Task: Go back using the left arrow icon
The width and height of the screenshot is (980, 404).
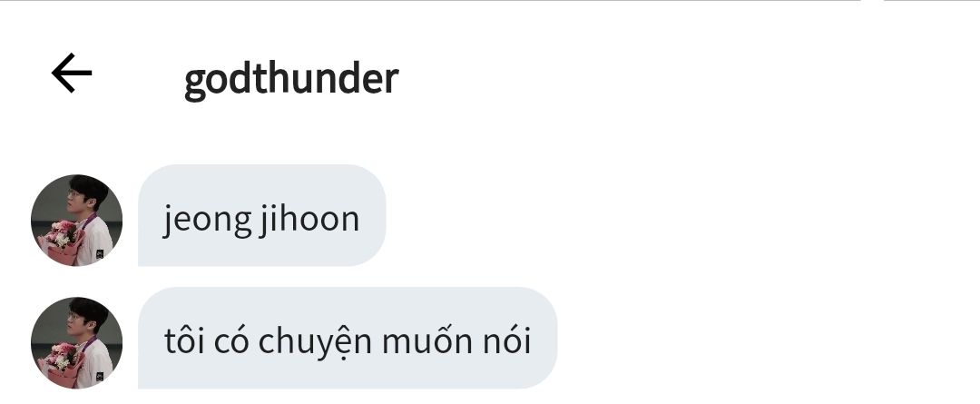Action: (x=72, y=74)
